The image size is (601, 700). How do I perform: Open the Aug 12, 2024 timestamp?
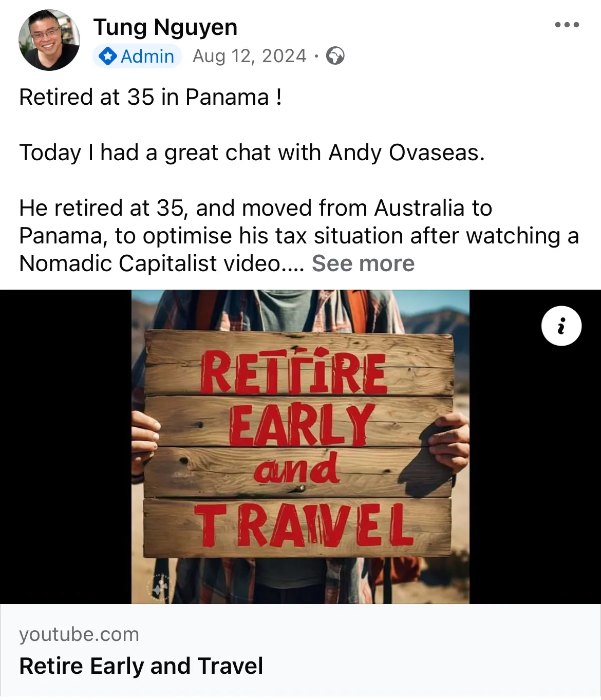click(249, 56)
